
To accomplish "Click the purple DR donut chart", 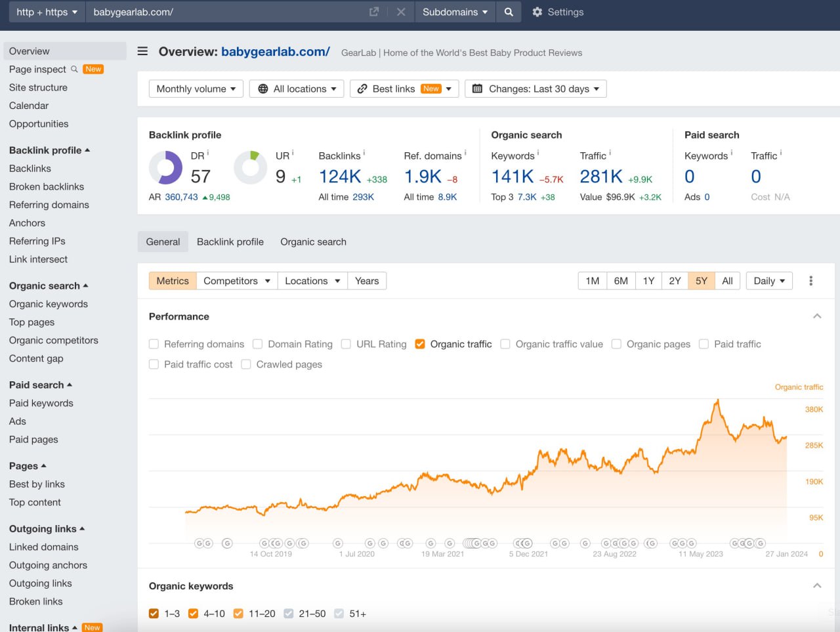I will click(166, 167).
